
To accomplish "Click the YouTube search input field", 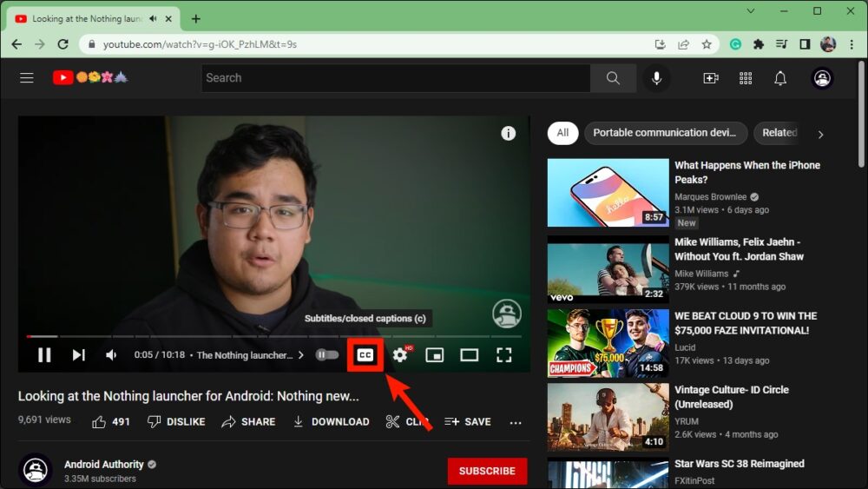I will click(396, 78).
